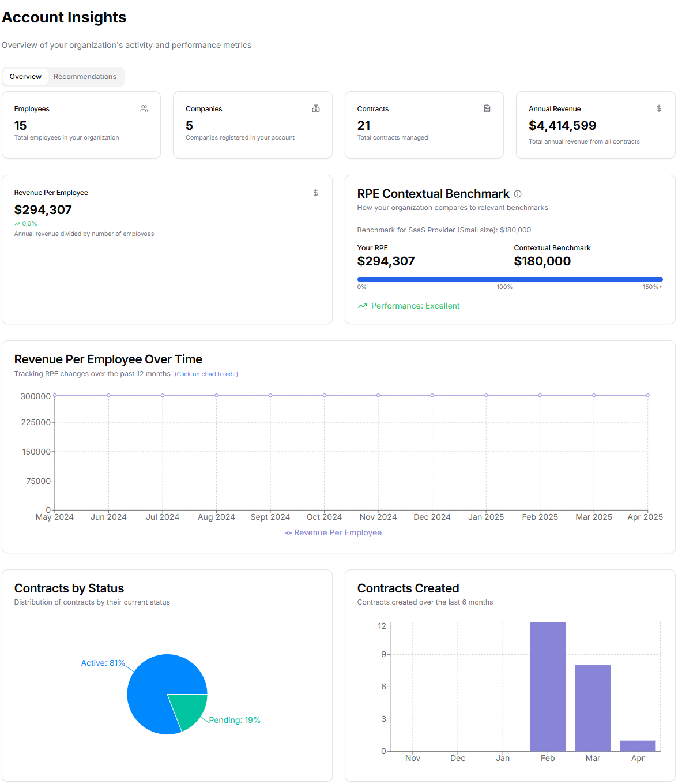Click the Feb bar in Contracts Created chart
Screen dimensions: 682x784
click(548, 687)
